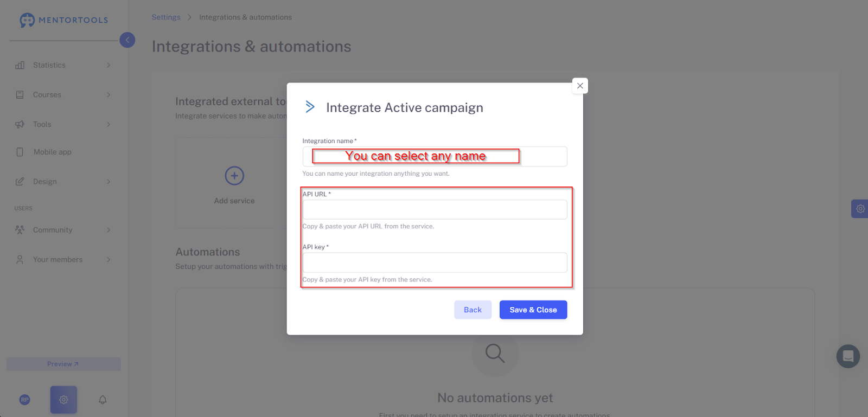Open Statistics via its bar chart icon
The height and width of the screenshot is (417, 868).
(x=20, y=65)
